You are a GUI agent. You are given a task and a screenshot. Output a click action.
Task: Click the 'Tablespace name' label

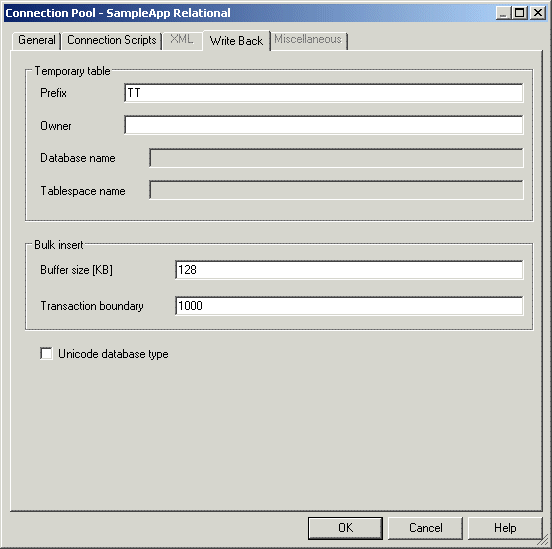click(83, 191)
